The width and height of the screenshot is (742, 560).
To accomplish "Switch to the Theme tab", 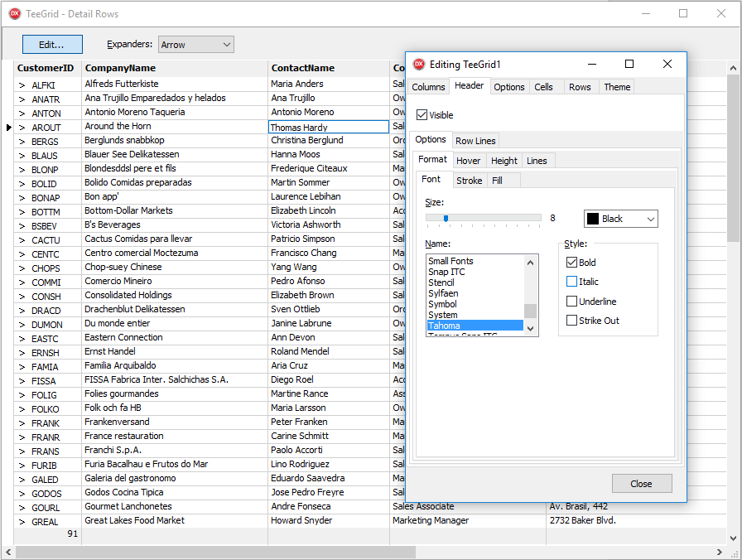I will [617, 86].
